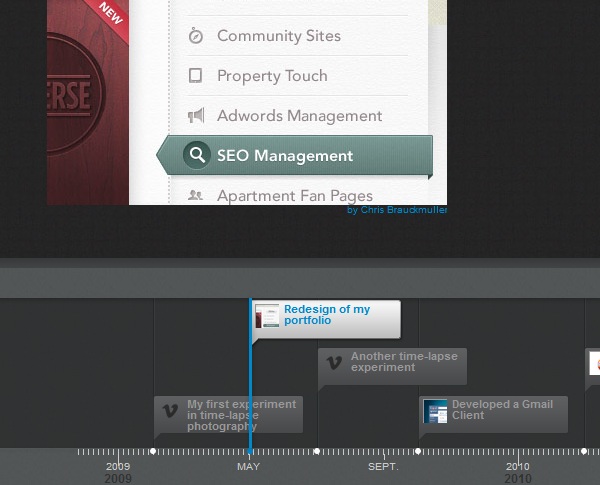This screenshot has height=485, width=600.
Task: Select the SEO Management menu label
Action: pos(284,156)
